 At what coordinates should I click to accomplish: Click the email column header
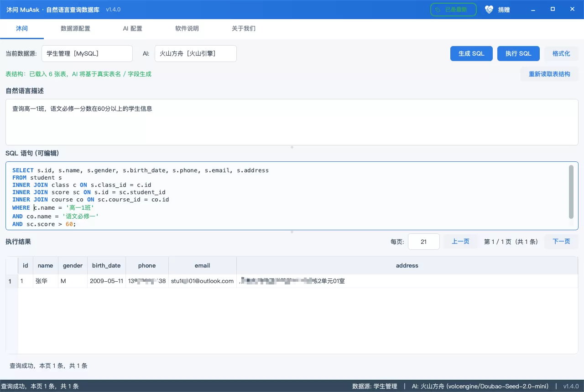tap(203, 265)
